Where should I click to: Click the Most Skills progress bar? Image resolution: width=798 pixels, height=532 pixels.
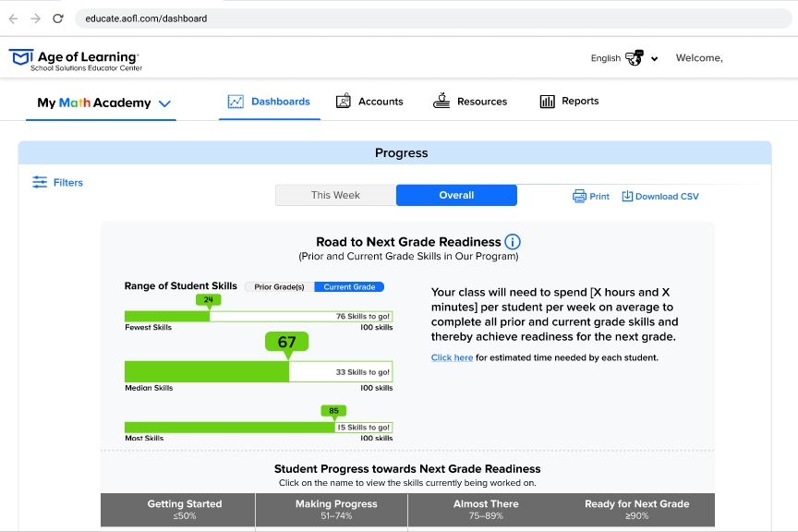[x=259, y=427]
